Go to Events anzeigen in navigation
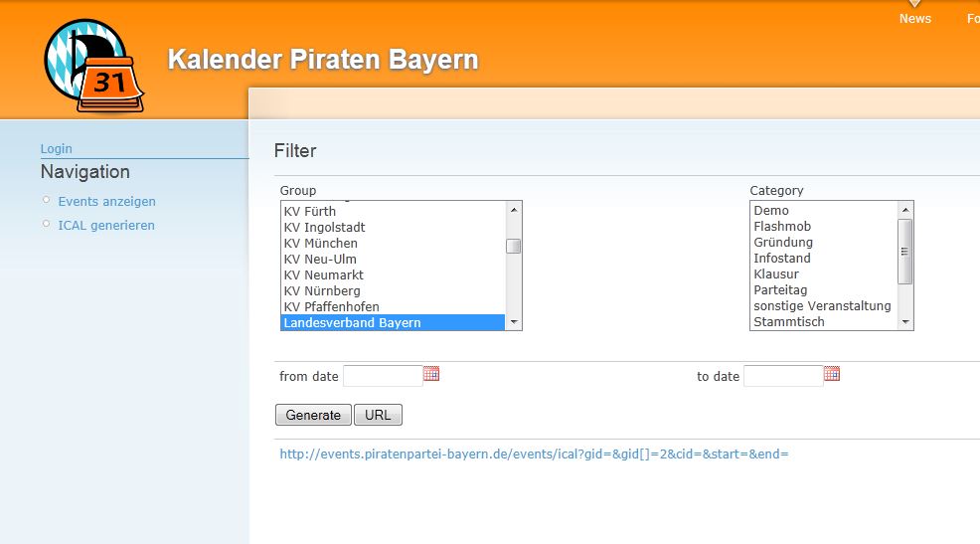Screen dimensions: 980x544 point(106,201)
